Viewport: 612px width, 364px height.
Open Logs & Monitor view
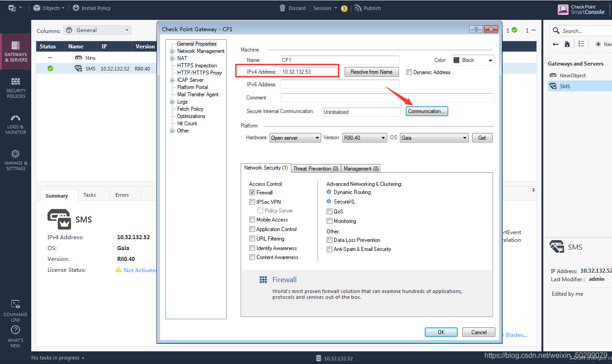coord(15,124)
